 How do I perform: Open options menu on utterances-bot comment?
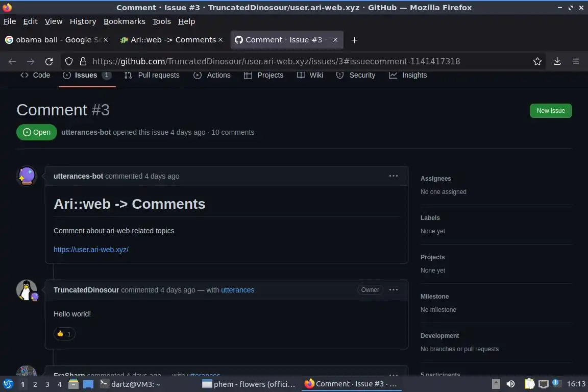[393, 176]
